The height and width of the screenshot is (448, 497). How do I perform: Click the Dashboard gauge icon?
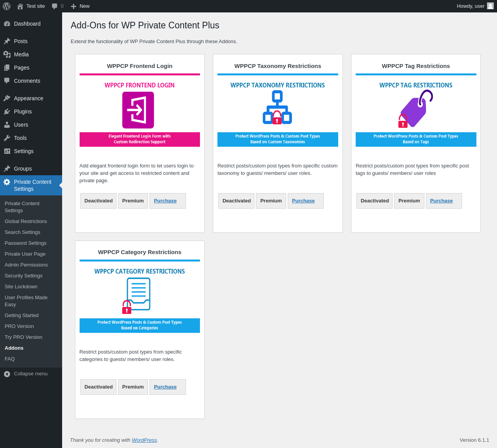7,24
